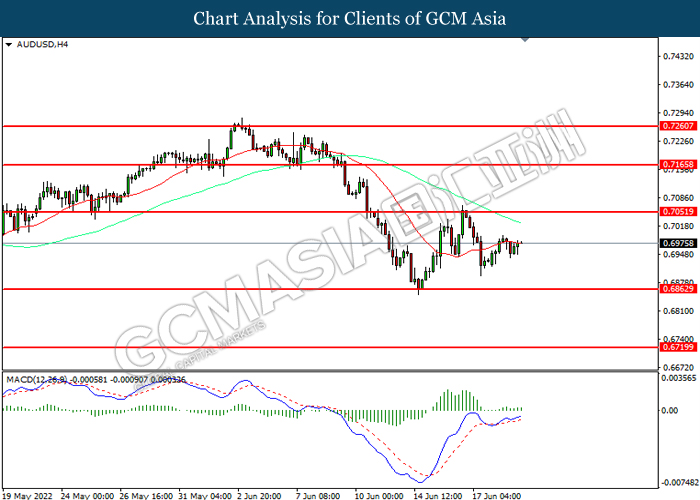This screenshot has height=500, width=700.
Task: Click the 0.69480 price axis value
Action: point(679,254)
